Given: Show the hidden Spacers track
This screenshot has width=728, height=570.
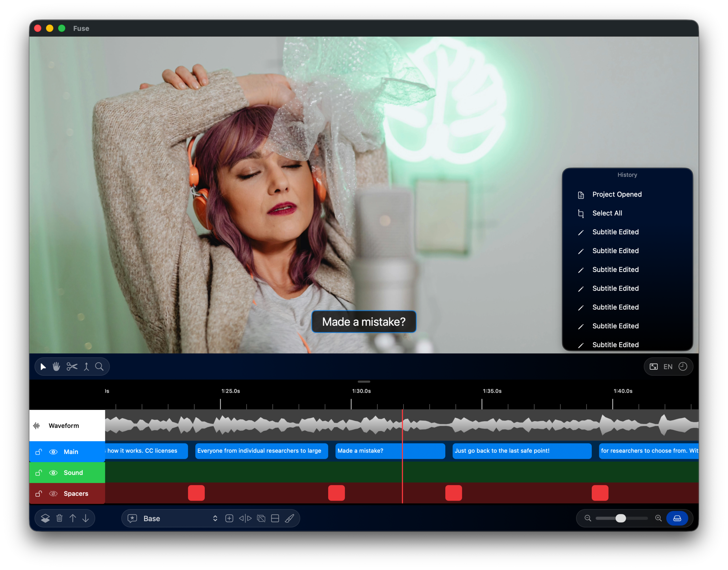Looking at the screenshot, I should [53, 494].
